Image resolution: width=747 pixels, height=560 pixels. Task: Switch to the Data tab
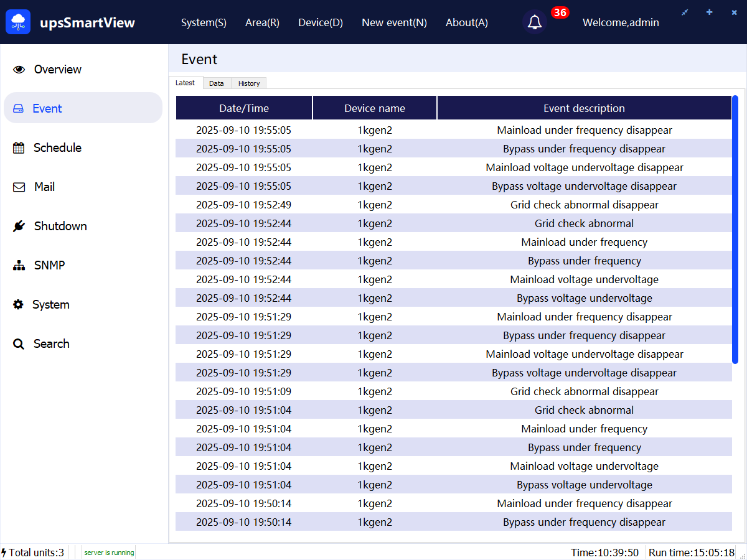217,83
